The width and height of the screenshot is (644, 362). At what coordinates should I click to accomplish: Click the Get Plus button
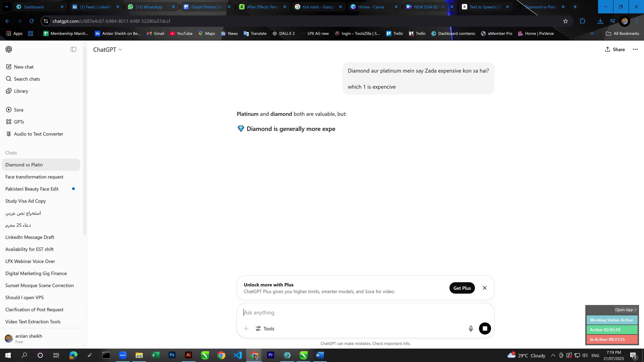pyautogui.click(x=462, y=288)
